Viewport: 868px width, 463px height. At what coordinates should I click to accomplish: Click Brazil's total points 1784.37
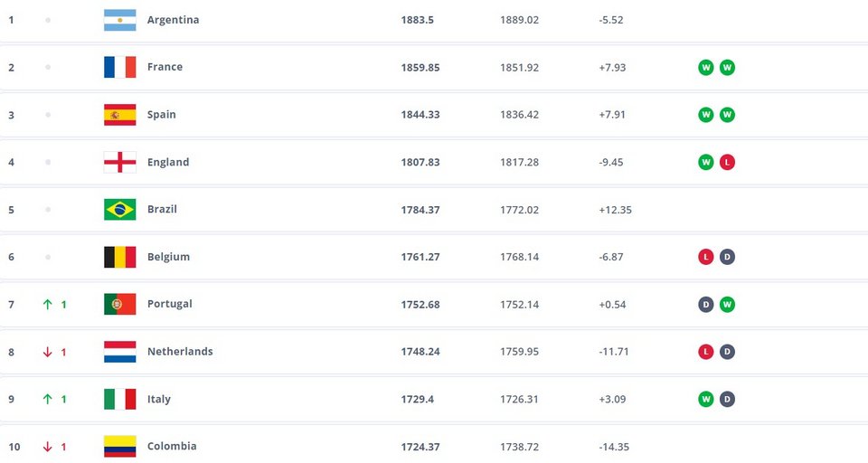click(x=420, y=209)
